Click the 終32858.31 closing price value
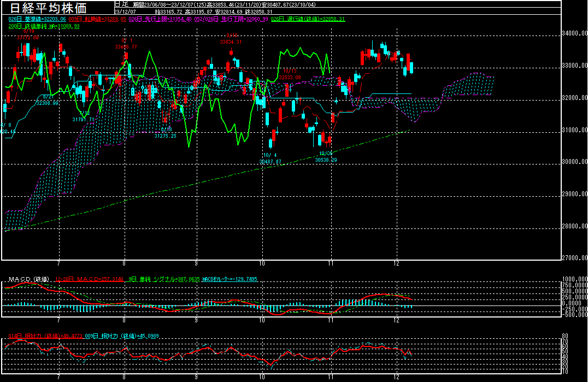This screenshot has height=382, width=588. point(258,12)
